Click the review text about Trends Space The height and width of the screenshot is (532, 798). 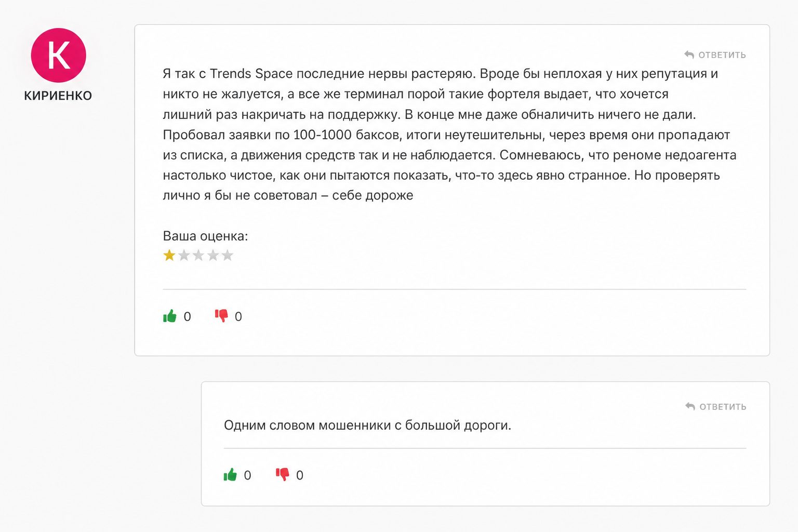[x=449, y=135]
